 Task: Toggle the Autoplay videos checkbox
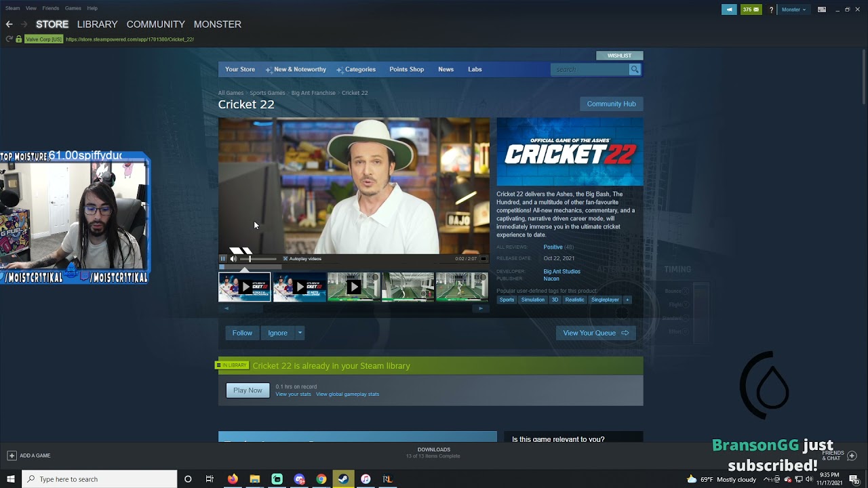[285, 259]
